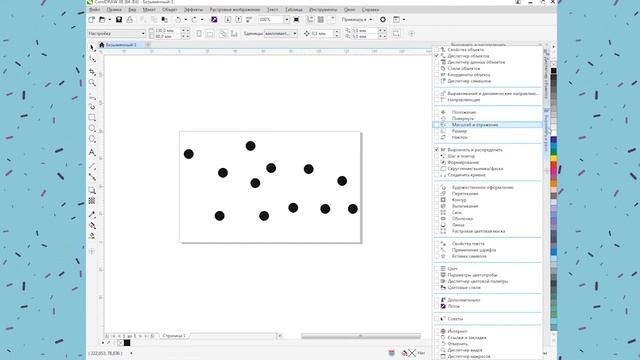Screen dimensions: 640x360
Task: Click the yellow swatch in the color palette
Action: click(553, 158)
